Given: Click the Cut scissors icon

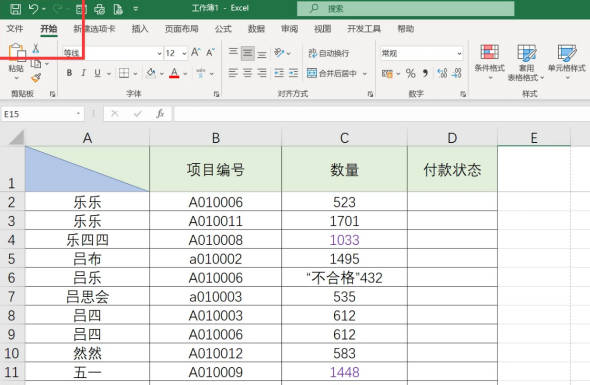Looking at the screenshot, I should [x=36, y=48].
